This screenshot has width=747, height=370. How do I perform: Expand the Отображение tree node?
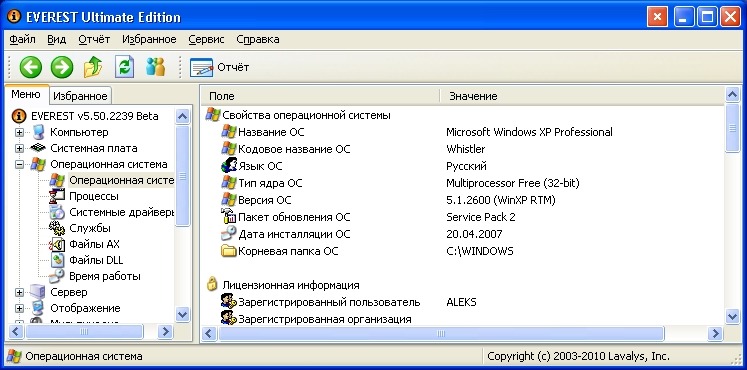click(19, 309)
